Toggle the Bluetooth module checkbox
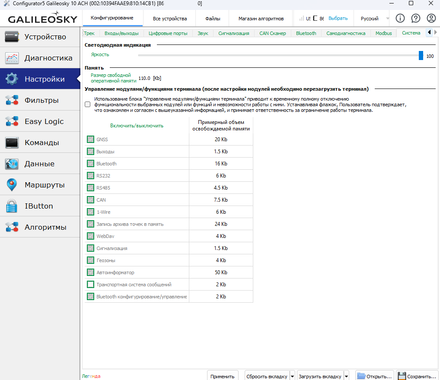440x380 pixels. [90, 163]
